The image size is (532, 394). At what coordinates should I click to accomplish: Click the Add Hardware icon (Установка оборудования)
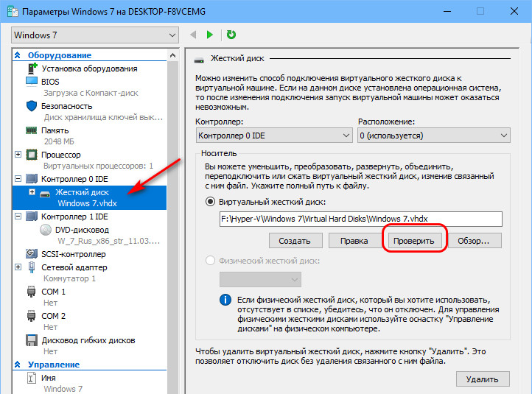(x=32, y=68)
